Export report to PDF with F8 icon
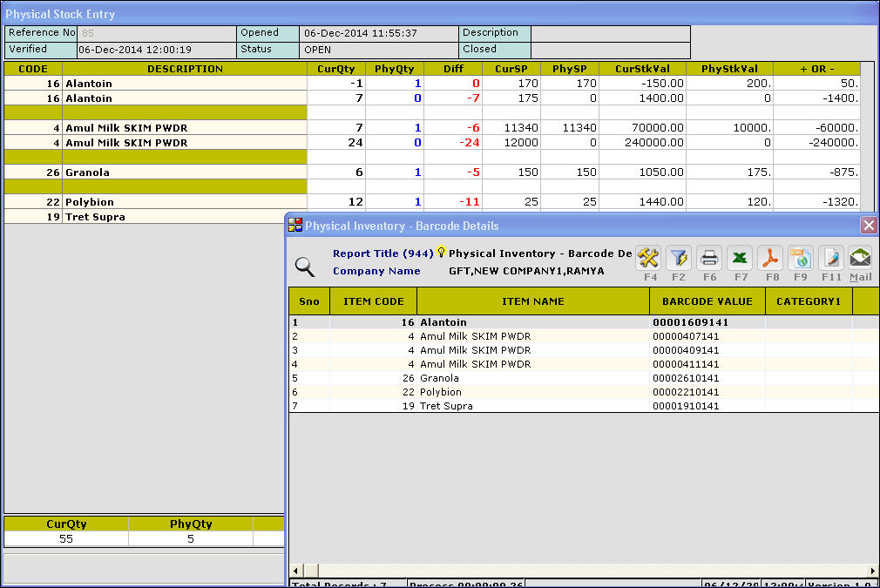Viewport: 880px width, 588px height. coord(770,258)
